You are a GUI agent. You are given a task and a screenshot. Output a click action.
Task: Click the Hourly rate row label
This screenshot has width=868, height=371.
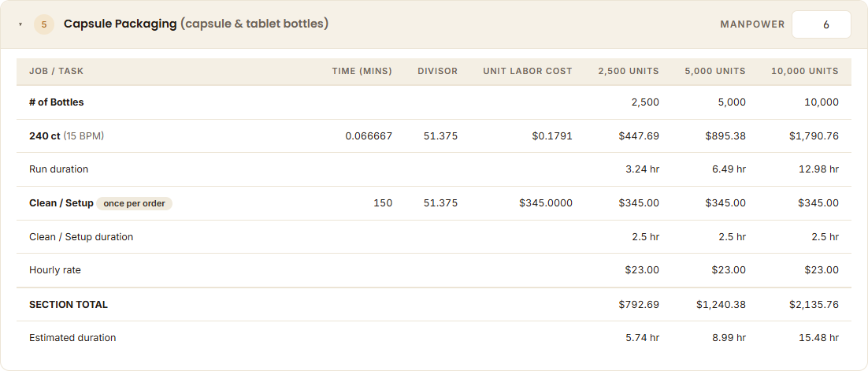tap(55, 270)
